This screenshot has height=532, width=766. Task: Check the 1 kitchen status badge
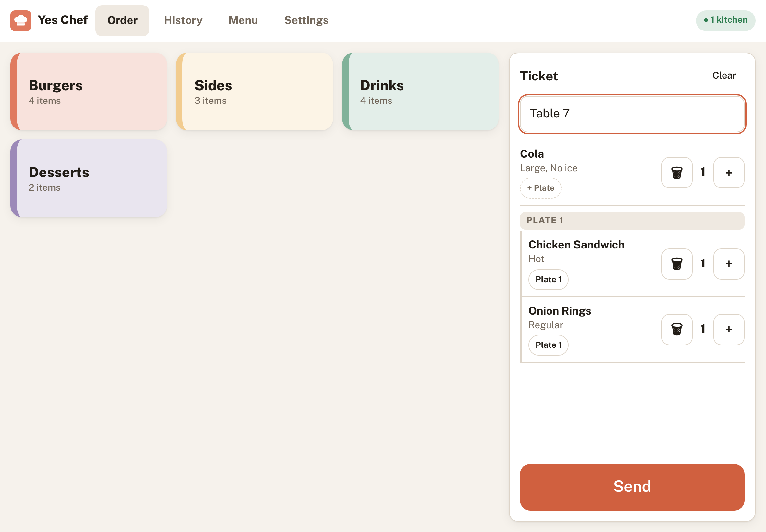click(x=725, y=20)
